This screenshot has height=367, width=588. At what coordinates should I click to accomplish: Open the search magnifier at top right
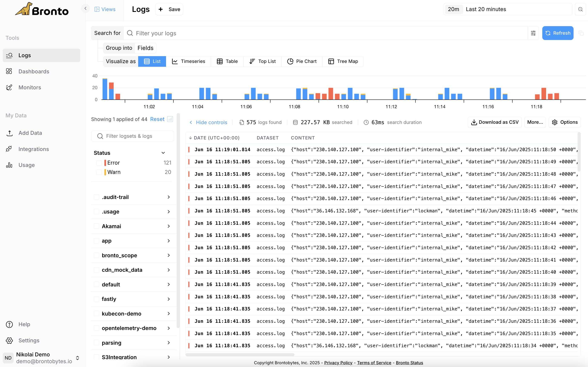coord(581,9)
